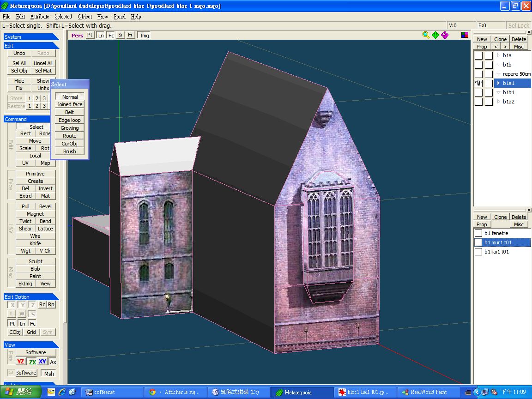The width and height of the screenshot is (532, 399).
Task: Click the magenta rotate view icon
Action: [x=445, y=35]
